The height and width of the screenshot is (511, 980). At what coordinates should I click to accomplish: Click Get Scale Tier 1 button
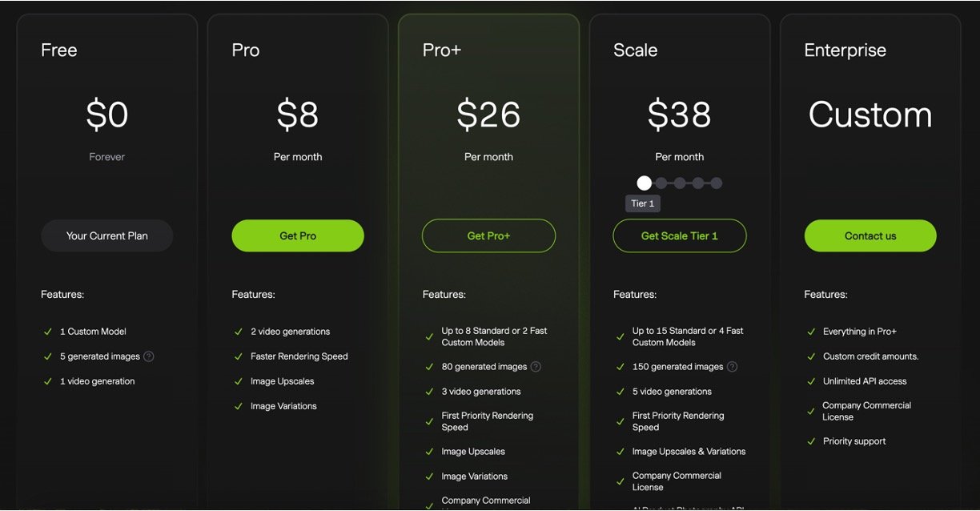pos(679,236)
